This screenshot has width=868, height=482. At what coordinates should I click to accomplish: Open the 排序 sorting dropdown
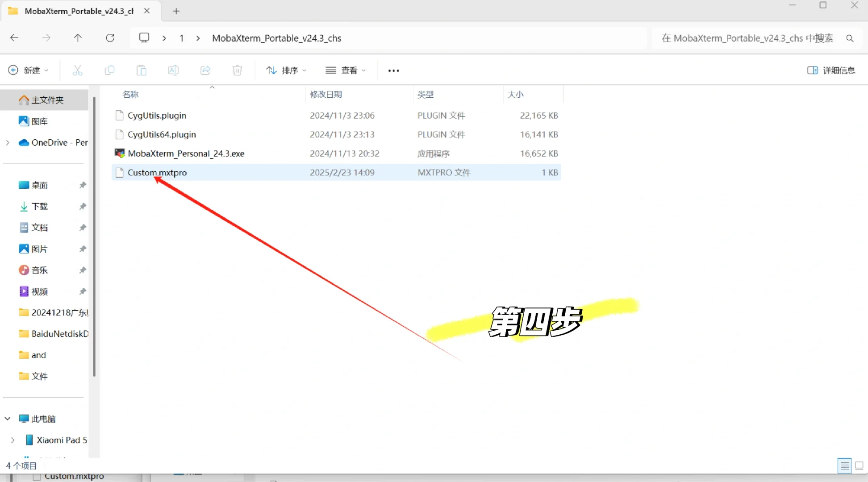coord(286,70)
